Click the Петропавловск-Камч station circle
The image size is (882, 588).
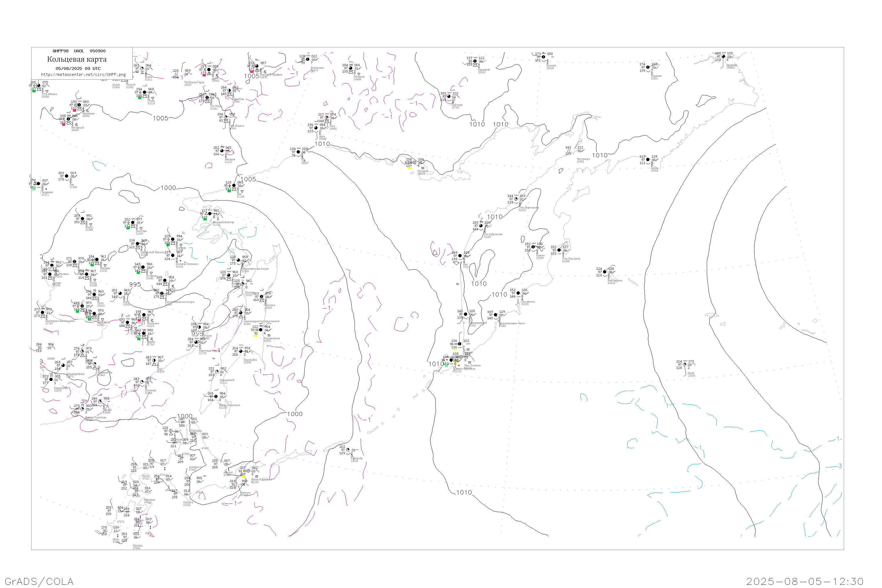coord(495,315)
